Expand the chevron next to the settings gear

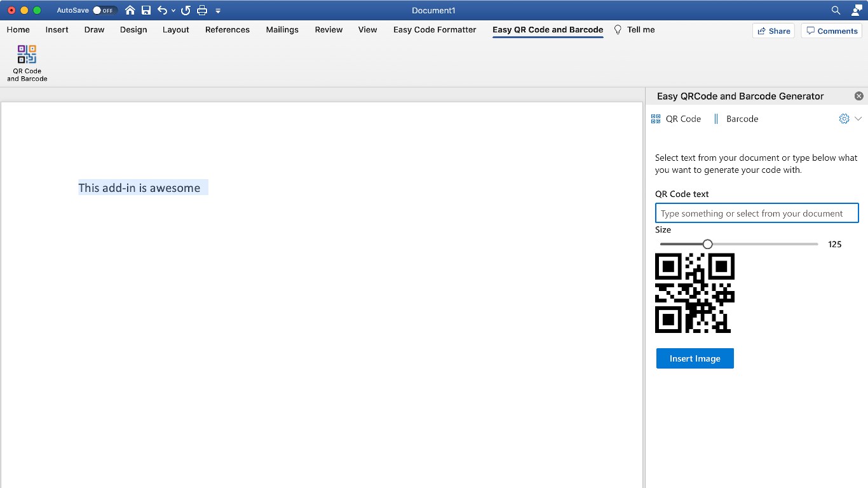coord(858,119)
